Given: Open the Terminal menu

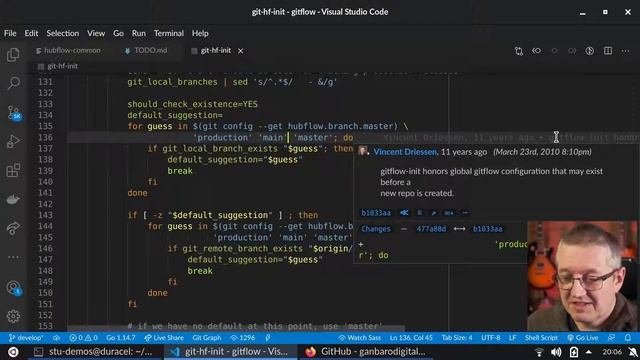Looking at the screenshot, I should 169,33.
